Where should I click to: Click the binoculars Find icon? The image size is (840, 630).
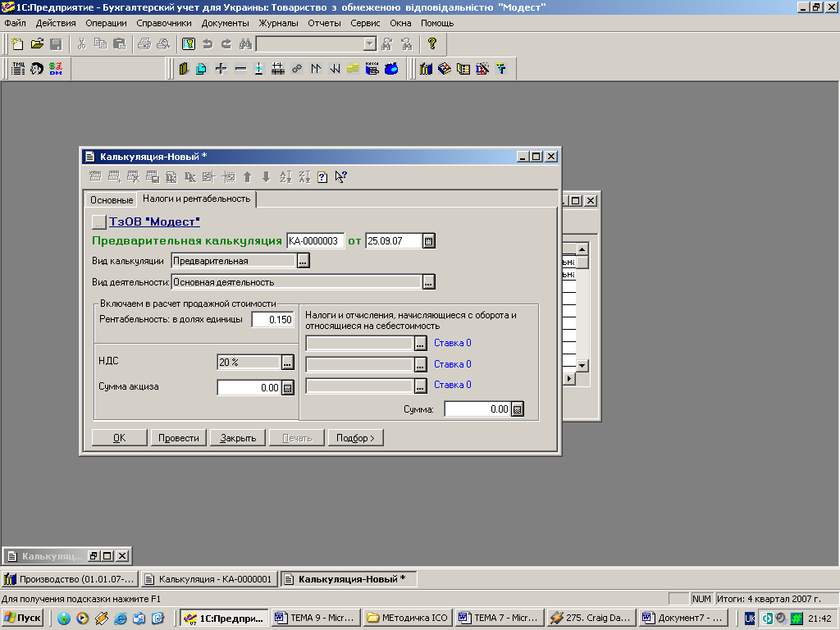click(245, 44)
